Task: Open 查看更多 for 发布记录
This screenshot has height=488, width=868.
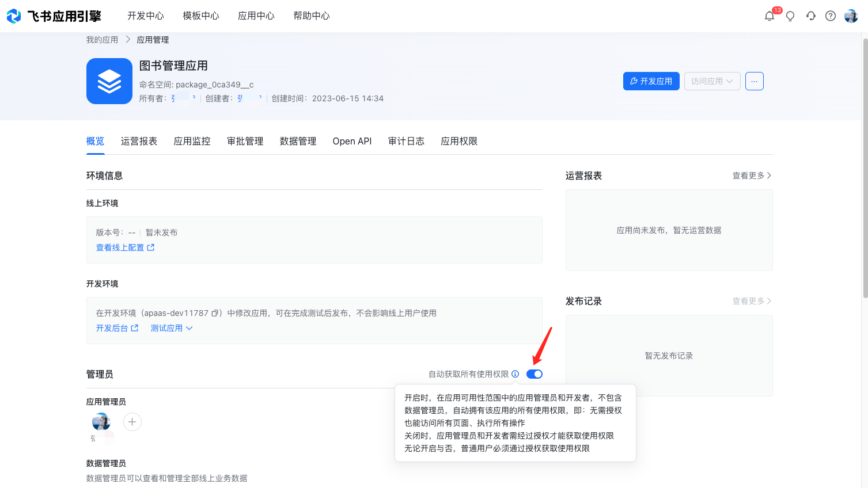Action: point(752,301)
